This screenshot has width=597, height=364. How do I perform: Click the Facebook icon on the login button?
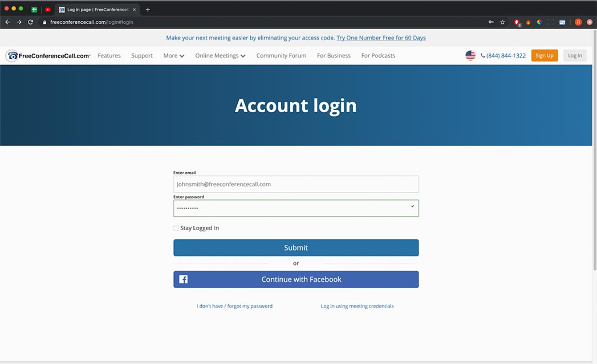pyautogui.click(x=183, y=279)
